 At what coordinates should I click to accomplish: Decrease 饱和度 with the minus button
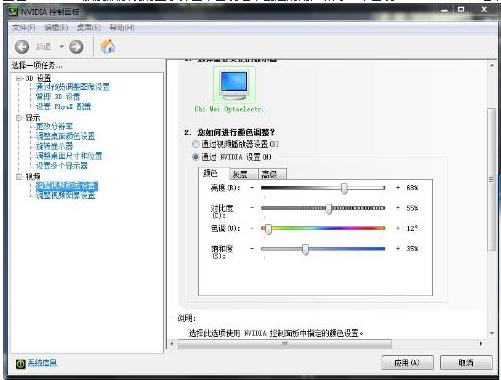pyautogui.click(x=252, y=249)
